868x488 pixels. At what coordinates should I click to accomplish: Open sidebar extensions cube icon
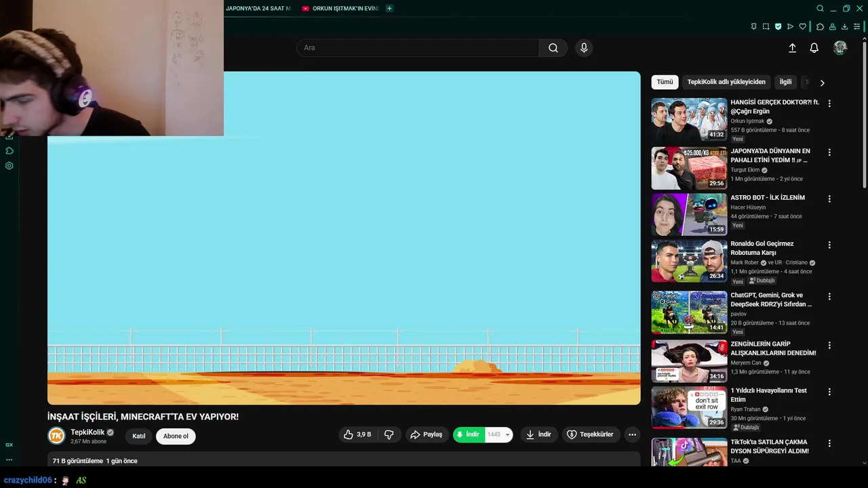pos(9,150)
